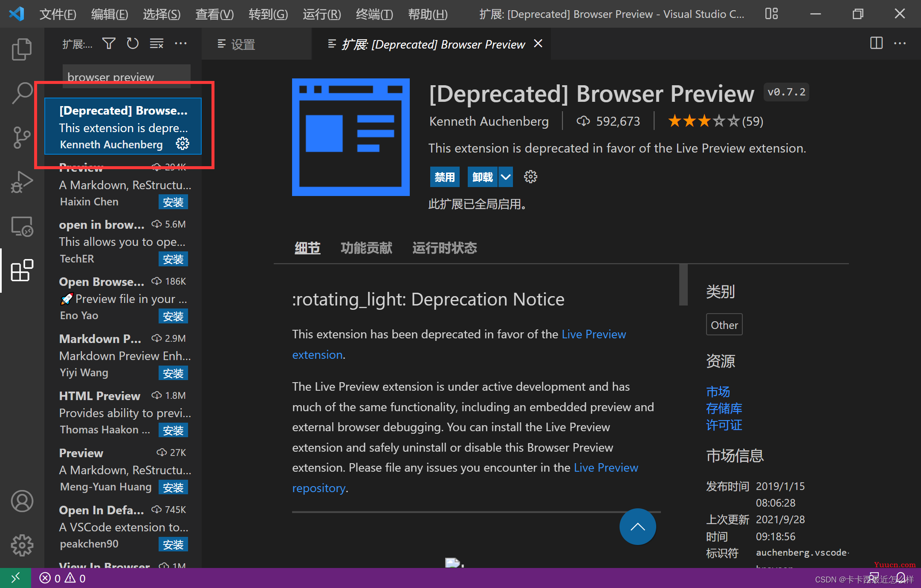Image resolution: width=921 pixels, height=588 pixels.
Task: Open the Remote Explorer view
Action: tap(22, 226)
